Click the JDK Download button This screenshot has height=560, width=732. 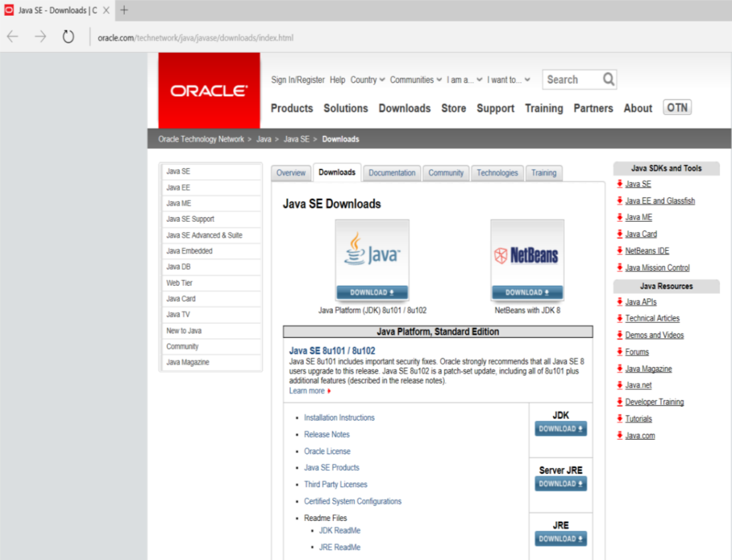pyautogui.click(x=561, y=429)
